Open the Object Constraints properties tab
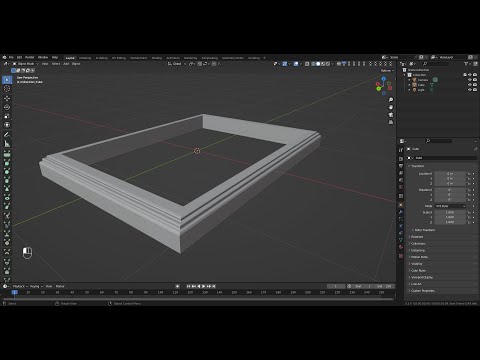 (x=401, y=233)
